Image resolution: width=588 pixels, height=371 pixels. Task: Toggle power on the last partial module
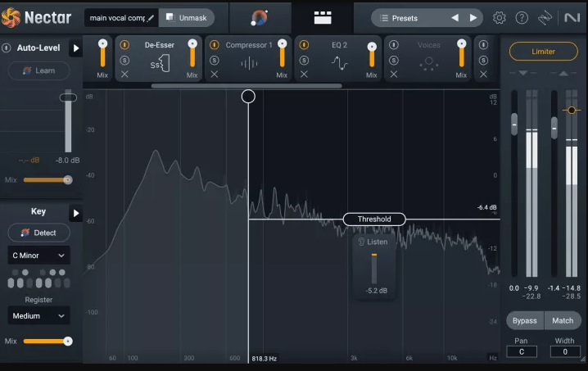(483, 45)
